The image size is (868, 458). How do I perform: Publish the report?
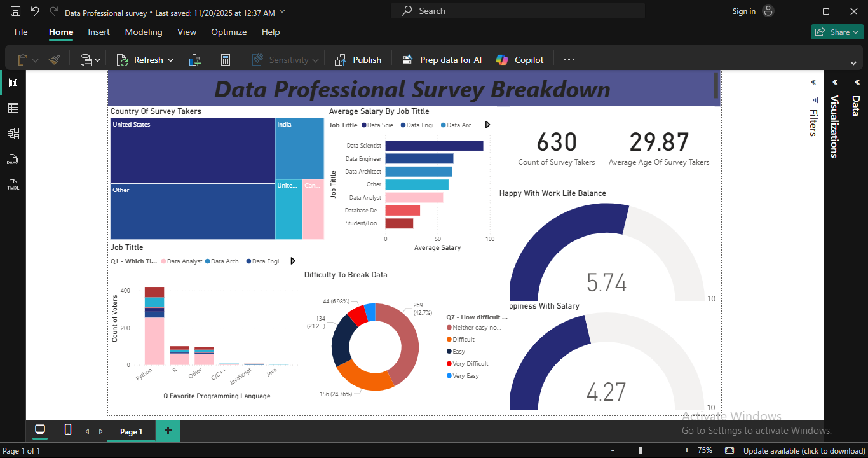click(358, 60)
